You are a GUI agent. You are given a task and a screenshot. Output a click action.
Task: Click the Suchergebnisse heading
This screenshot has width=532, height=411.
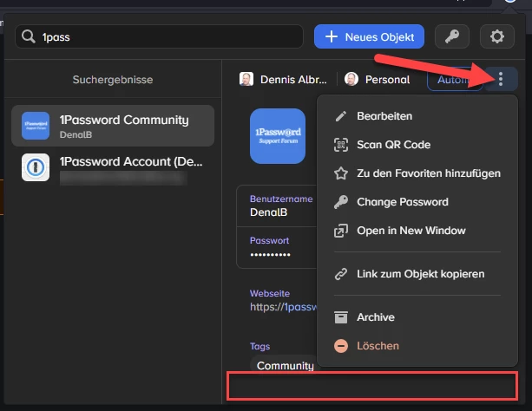[113, 80]
